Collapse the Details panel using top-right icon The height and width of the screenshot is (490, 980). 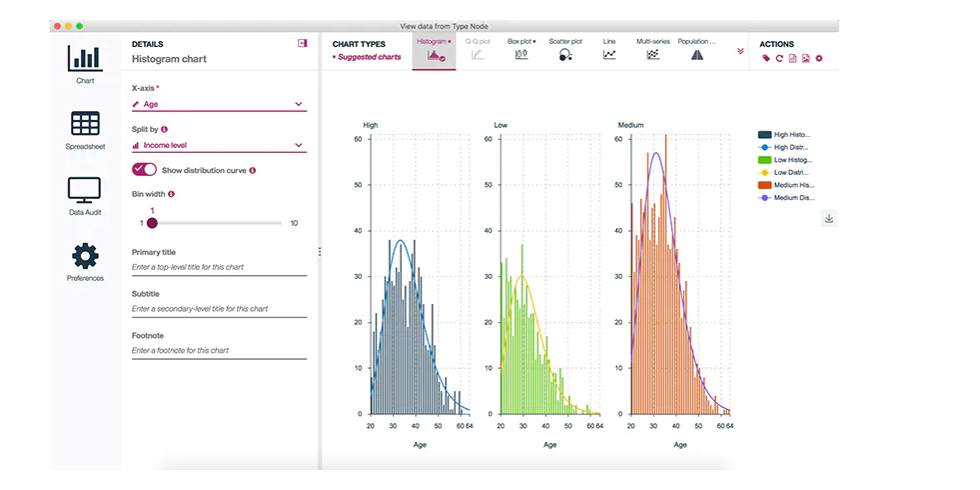point(302,43)
